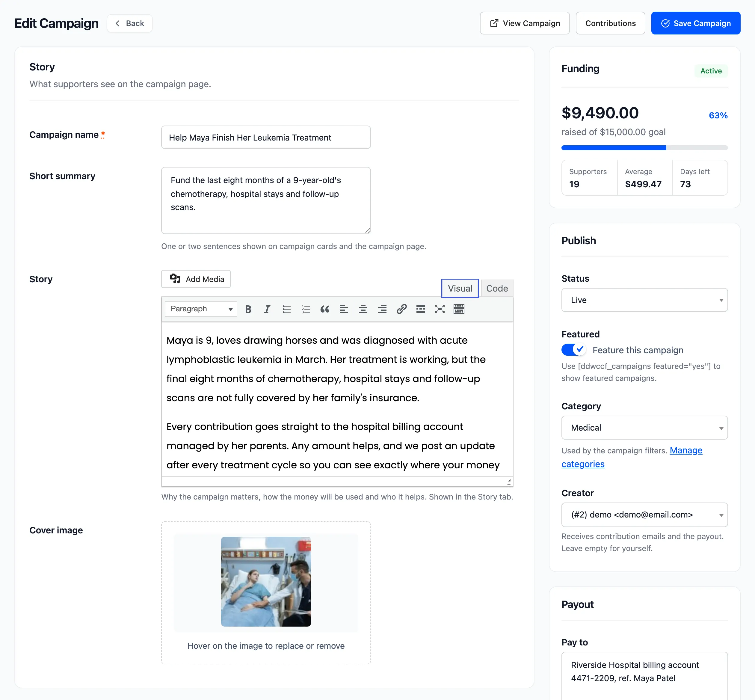Toggle bold formatting in story editor
The image size is (755, 700).
pyautogui.click(x=248, y=309)
